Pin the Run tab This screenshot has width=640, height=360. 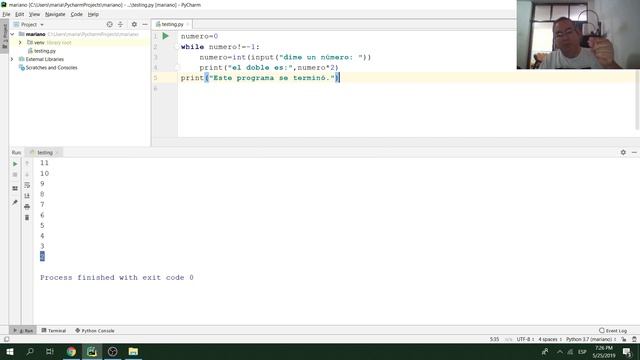(15, 202)
